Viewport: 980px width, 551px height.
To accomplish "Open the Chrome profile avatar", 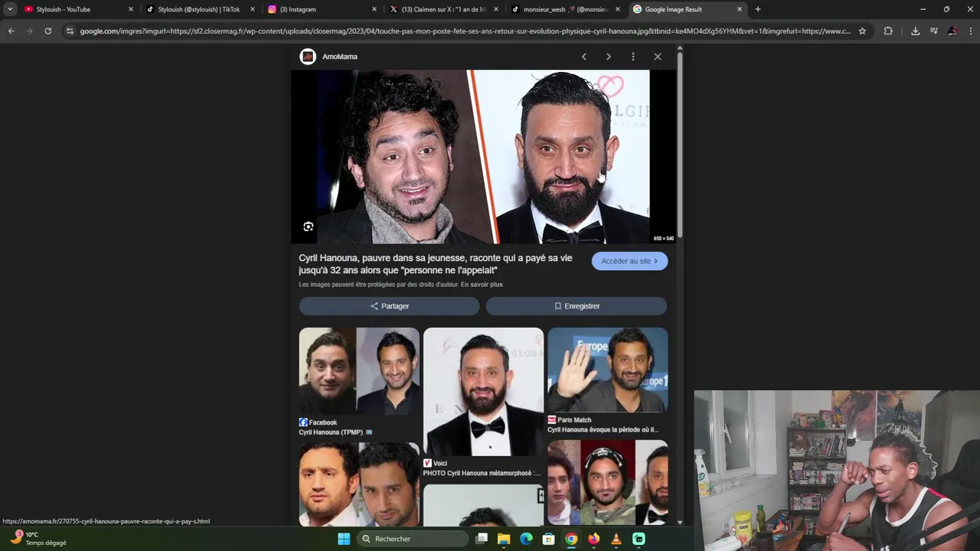I will (952, 31).
